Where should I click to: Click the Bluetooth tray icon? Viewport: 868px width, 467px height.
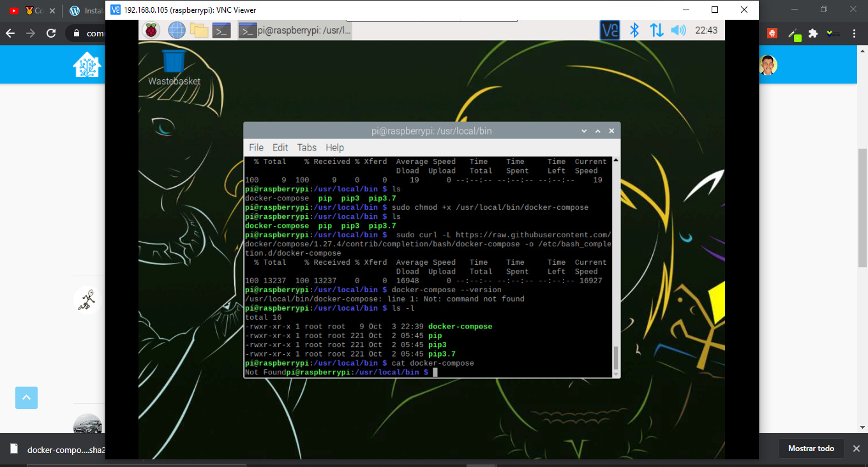(x=634, y=30)
